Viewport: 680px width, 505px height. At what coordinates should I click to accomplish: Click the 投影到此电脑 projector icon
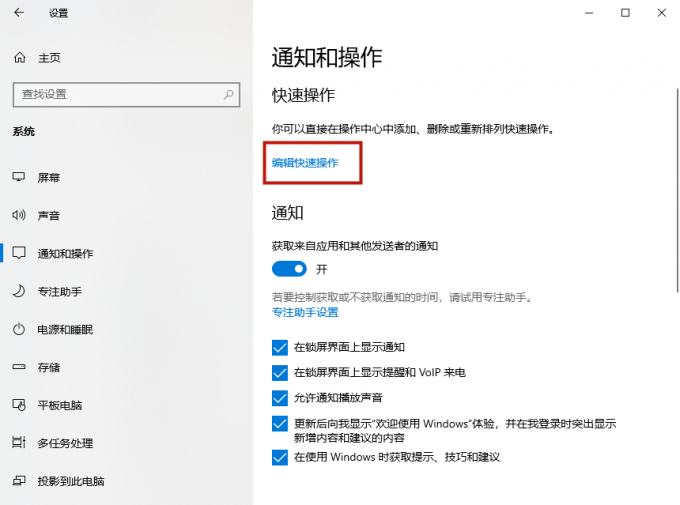(x=19, y=481)
